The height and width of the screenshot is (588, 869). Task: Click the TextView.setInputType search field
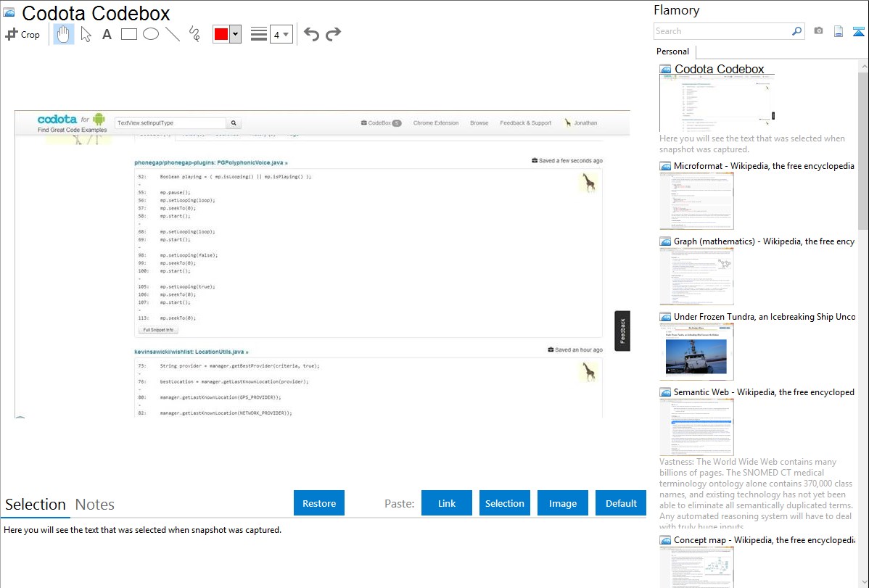click(170, 123)
